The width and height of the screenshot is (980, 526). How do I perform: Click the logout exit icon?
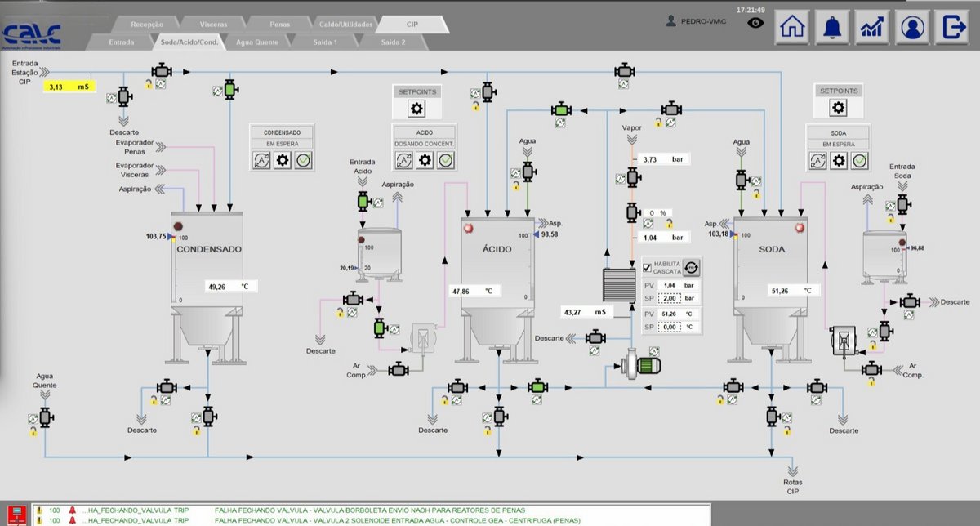click(x=952, y=27)
